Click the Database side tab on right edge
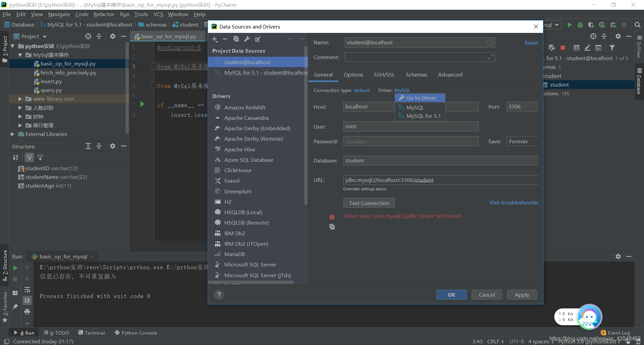 click(639, 82)
